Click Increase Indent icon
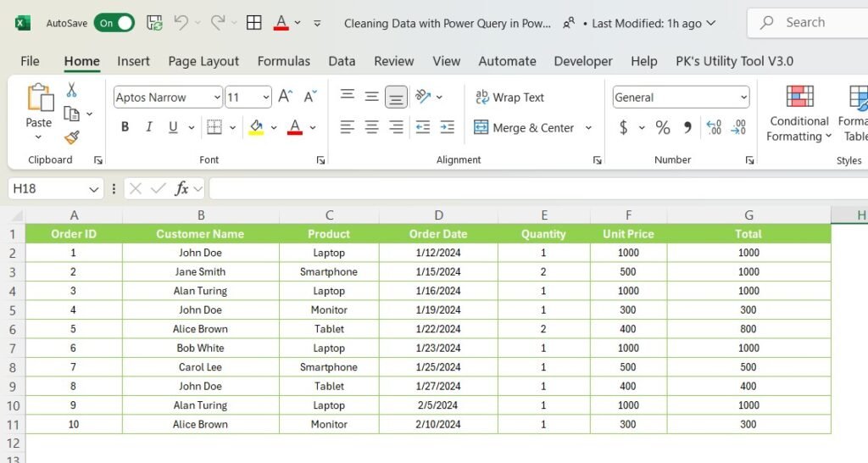This screenshot has width=868, height=463. [x=448, y=127]
